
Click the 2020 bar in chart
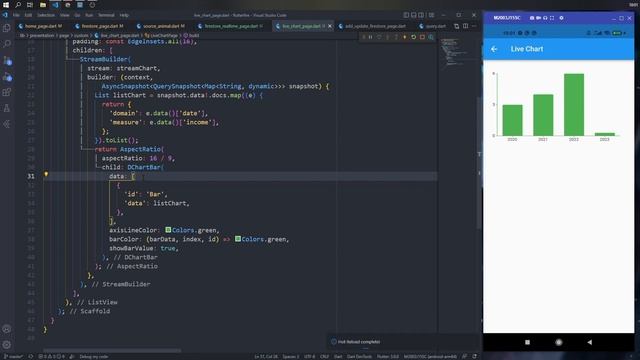coord(512,120)
